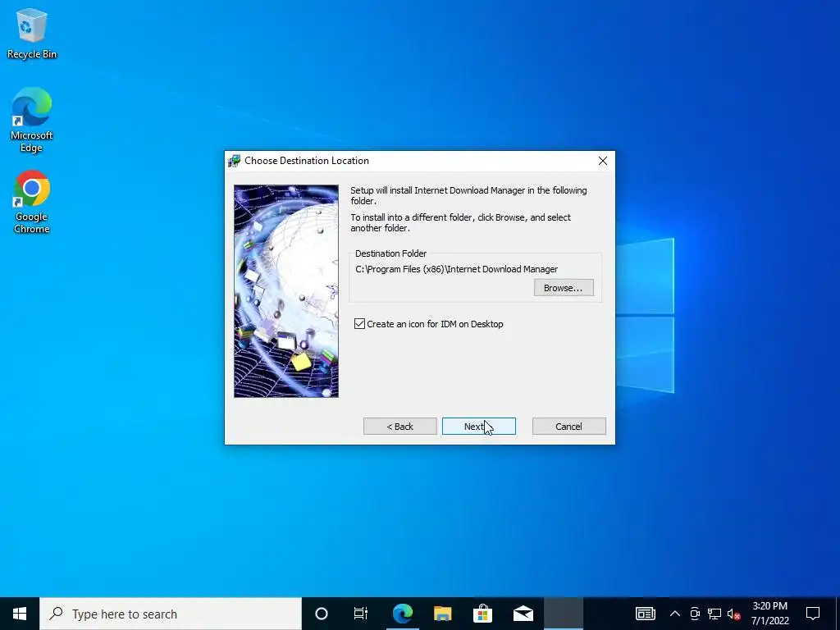Click Browse to choose another folder
Image resolution: width=840 pixels, height=630 pixels.
tap(564, 288)
